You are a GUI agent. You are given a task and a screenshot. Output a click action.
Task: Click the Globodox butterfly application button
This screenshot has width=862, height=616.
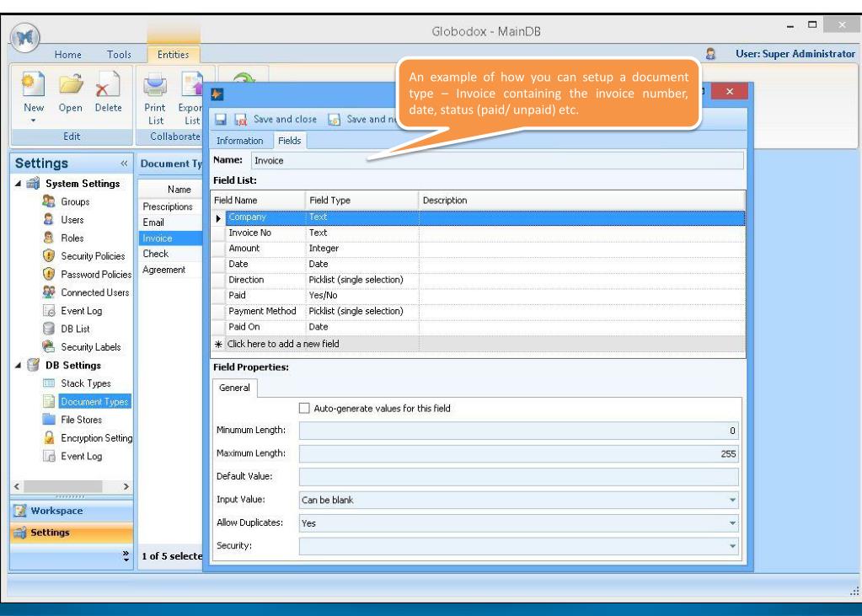point(24,37)
